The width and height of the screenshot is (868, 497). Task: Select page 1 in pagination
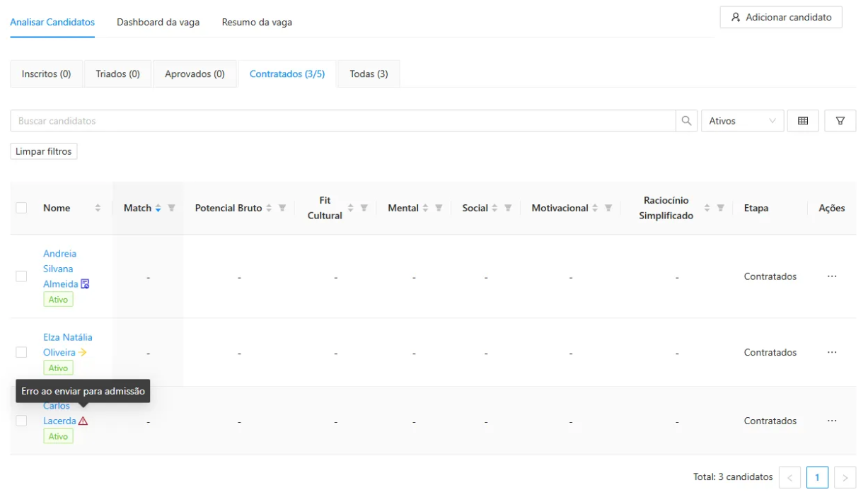click(x=817, y=477)
